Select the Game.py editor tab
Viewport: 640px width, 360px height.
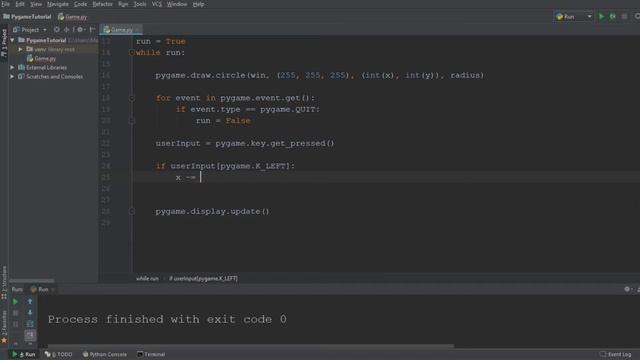pyautogui.click(x=121, y=30)
